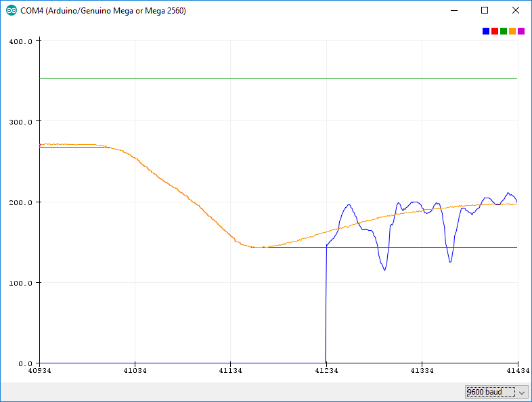Click the blue legend color swatch

tap(486, 31)
